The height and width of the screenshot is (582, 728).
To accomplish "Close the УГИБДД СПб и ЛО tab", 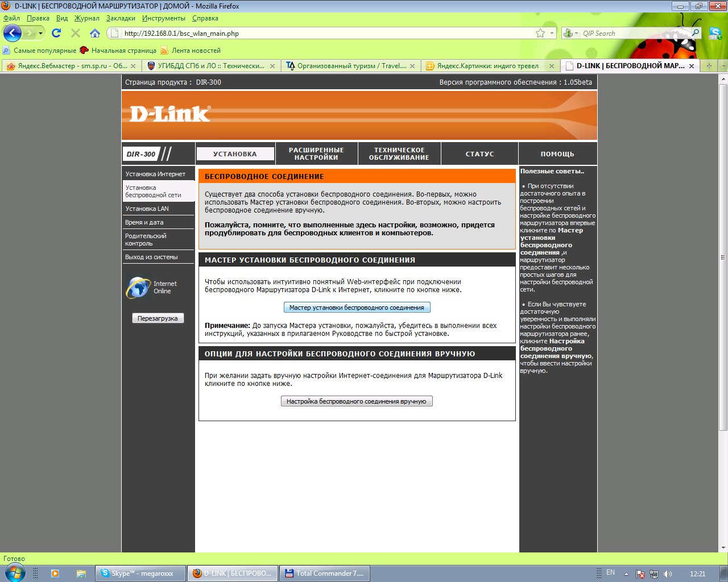I will (272, 66).
